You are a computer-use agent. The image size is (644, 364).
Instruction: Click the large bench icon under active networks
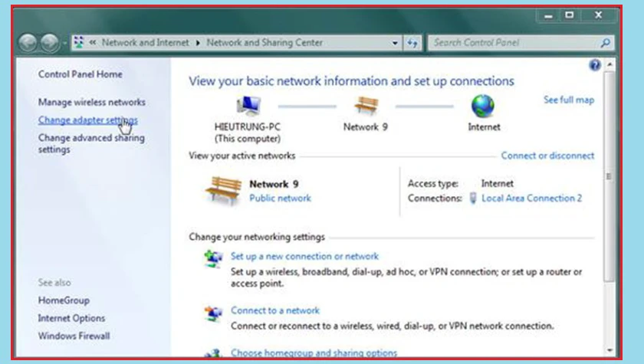click(x=223, y=190)
